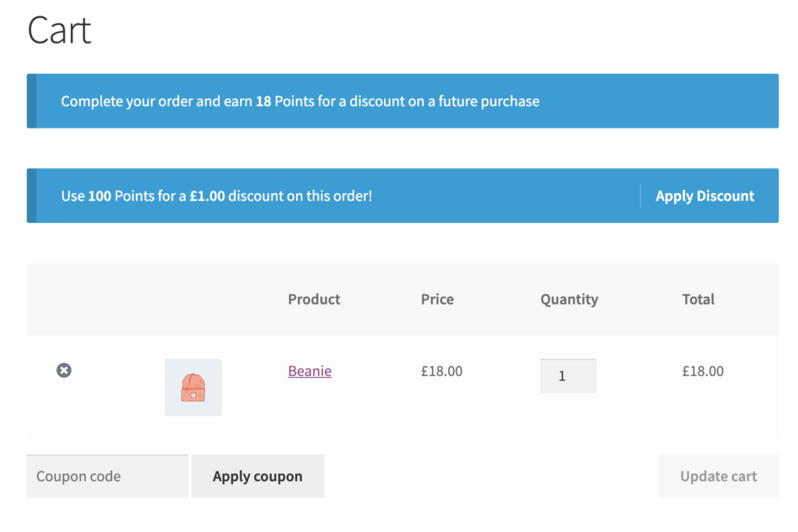This screenshot has height=532, width=798.
Task: Click the Total column header
Action: coord(698,299)
